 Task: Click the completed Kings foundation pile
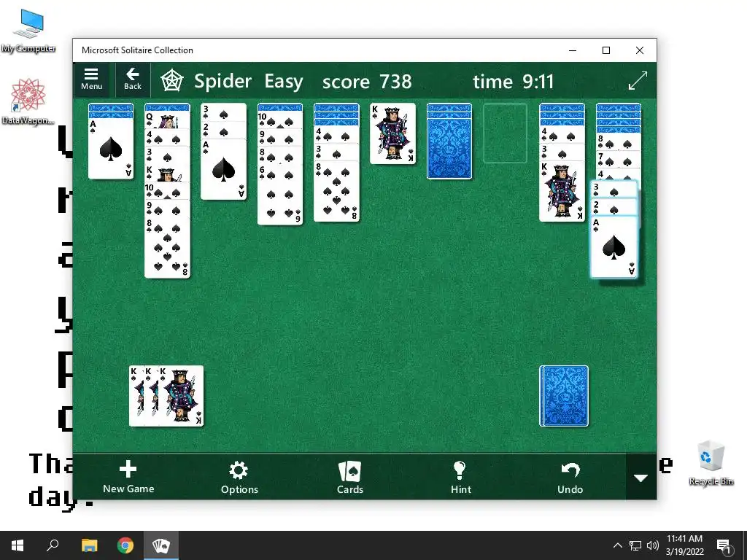pyautogui.click(x=166, y=396)
